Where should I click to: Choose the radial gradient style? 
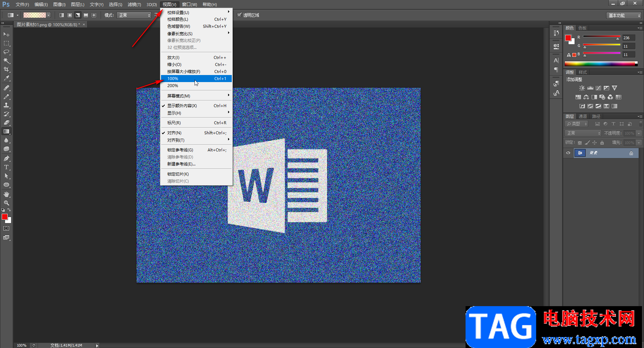(70, 15)
